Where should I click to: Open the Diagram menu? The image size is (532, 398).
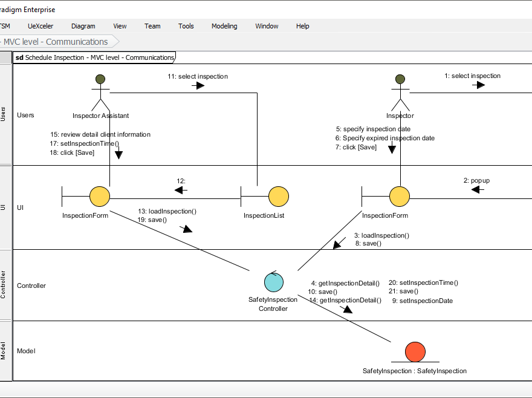point(83,26)
